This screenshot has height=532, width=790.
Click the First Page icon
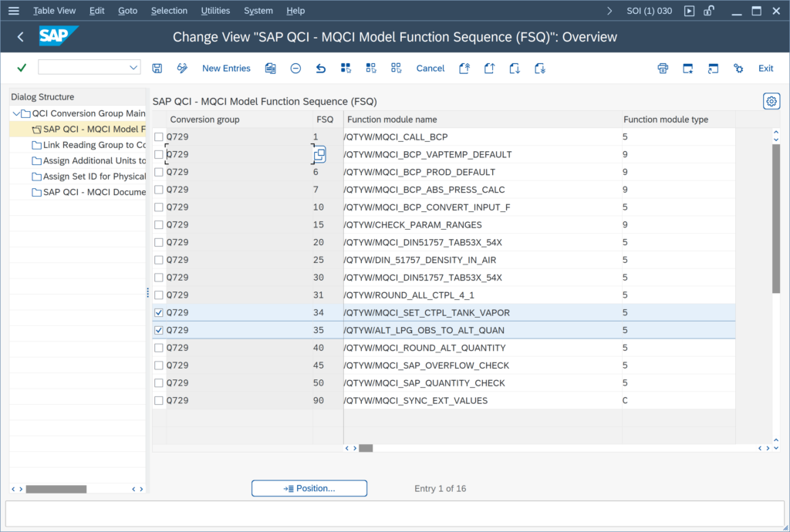pyautogui.click(x=464, y=69)
